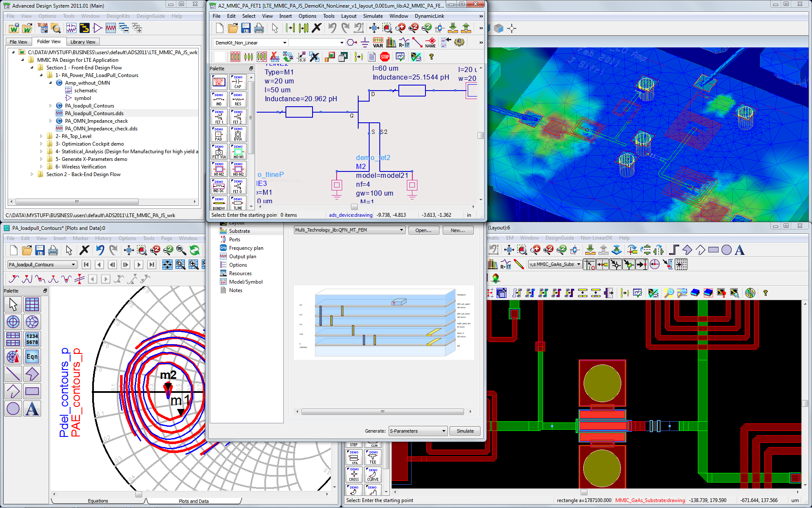812x508 pixels.
Task: Open the DemoKit_Non_Linear palette dropdown
Action: (x=285, y=42)
